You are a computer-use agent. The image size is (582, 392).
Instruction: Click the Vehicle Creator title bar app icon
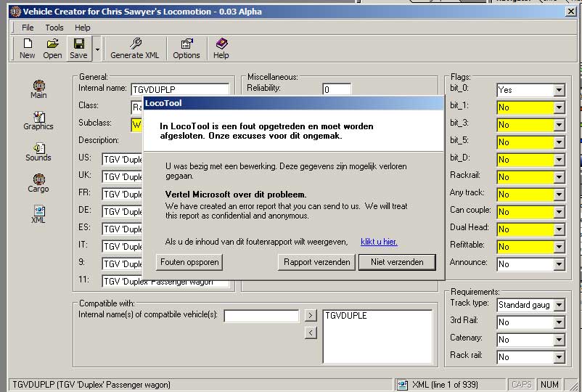pyautogui.click(x=15, y=12)
